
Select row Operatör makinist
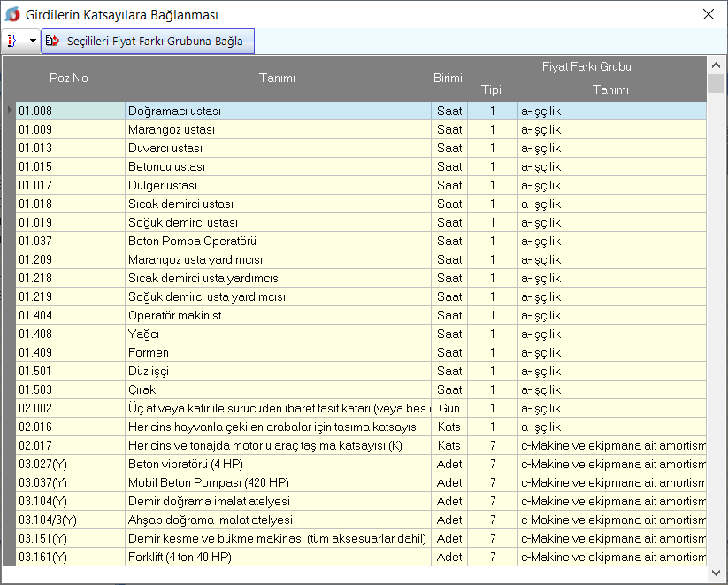click(x=361, y=315)
